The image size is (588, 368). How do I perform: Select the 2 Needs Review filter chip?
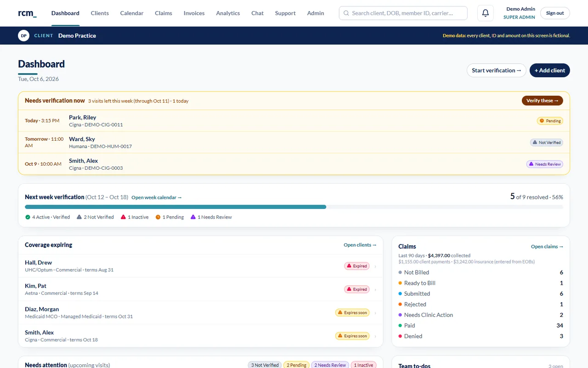point(330,365)
